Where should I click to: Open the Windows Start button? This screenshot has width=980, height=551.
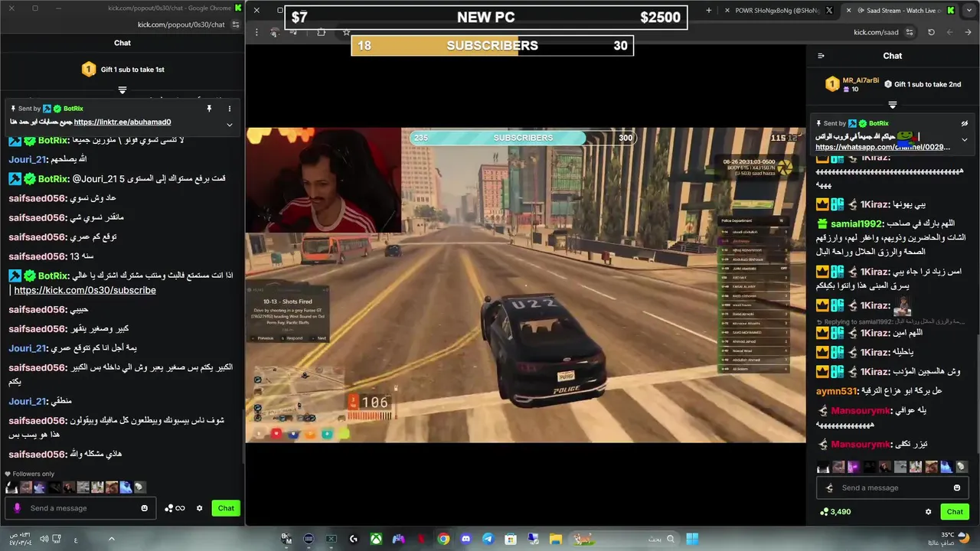[692, 539]
